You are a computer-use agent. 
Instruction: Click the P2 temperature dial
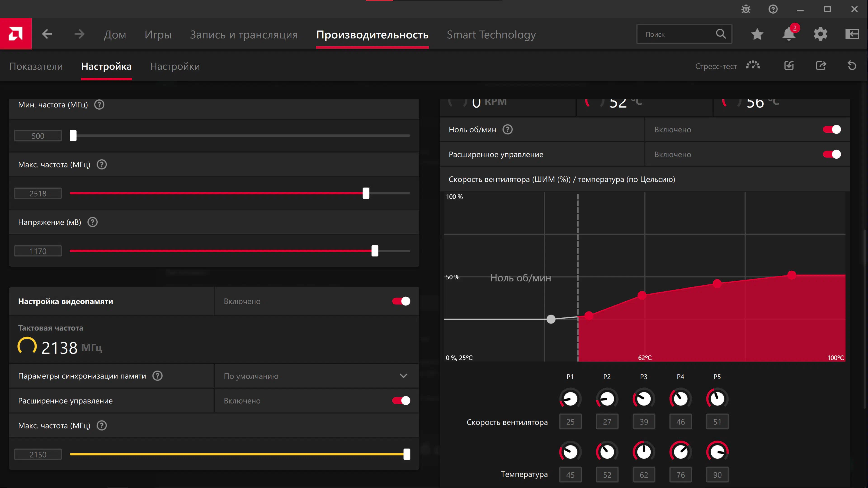(607, 452)
